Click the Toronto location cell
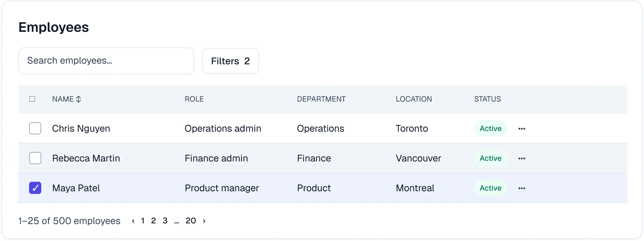Image resolution: width=644 pixels, height=241 pixels. coord(412,129)
